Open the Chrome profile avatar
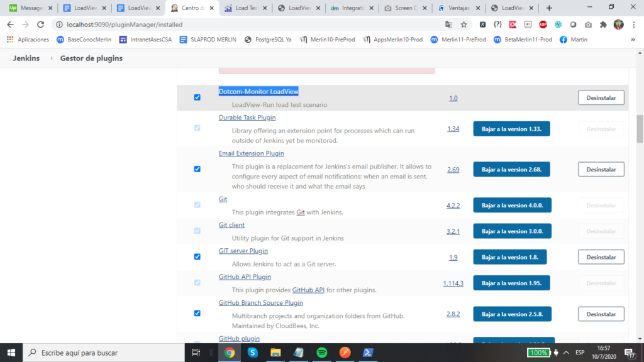 (619, 25)
